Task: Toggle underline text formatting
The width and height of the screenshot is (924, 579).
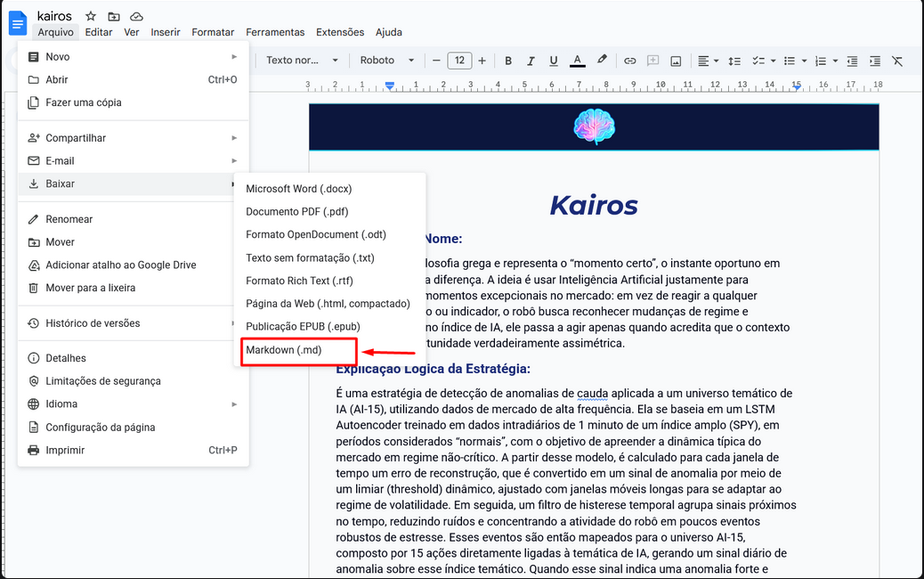Action: [554, 61]
